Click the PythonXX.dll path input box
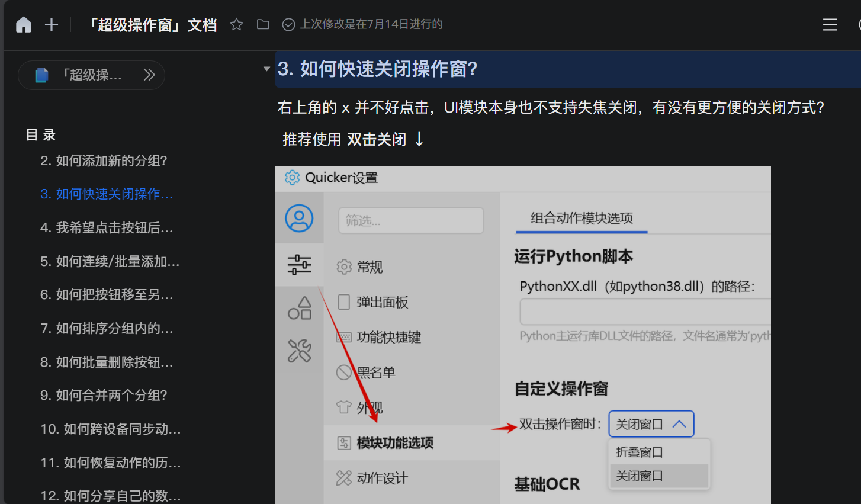 645,312
